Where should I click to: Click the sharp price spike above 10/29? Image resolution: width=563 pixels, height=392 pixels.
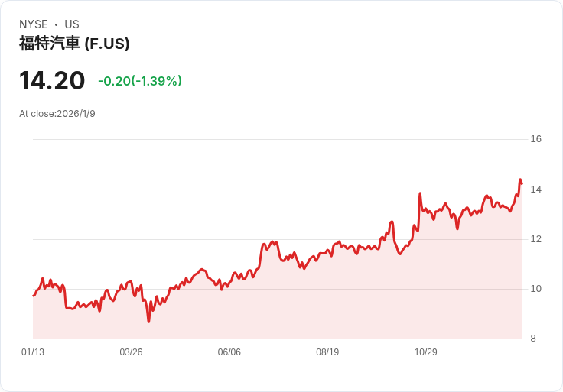click(420, 194)
